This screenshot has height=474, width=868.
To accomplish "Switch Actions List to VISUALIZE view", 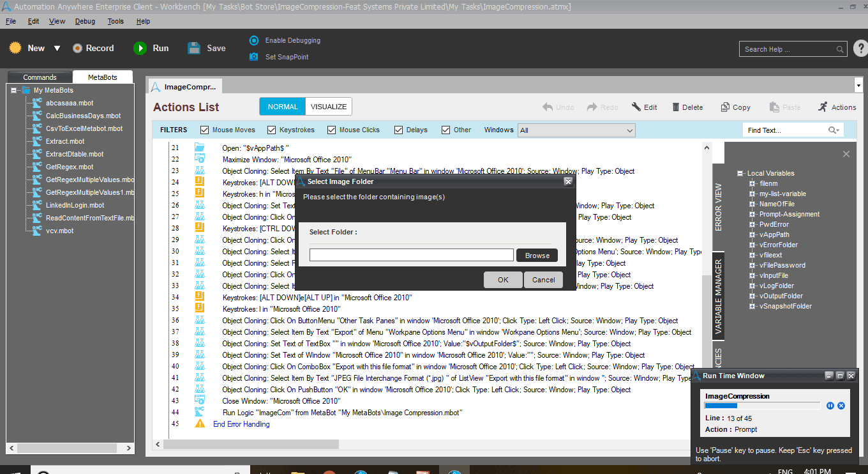I will pos(329,107).
